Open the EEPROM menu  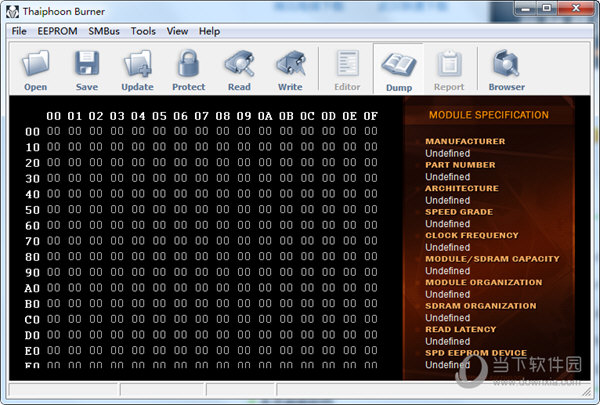point(57,31)
